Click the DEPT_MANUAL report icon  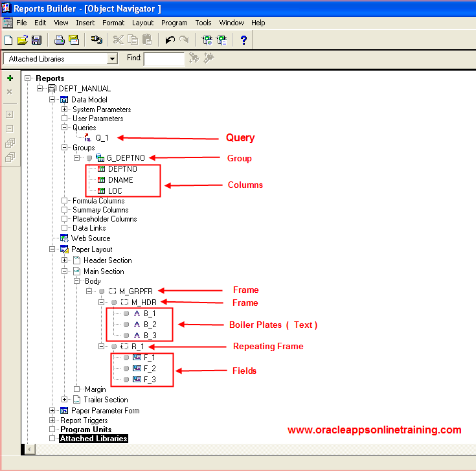[x=52, y=88]
